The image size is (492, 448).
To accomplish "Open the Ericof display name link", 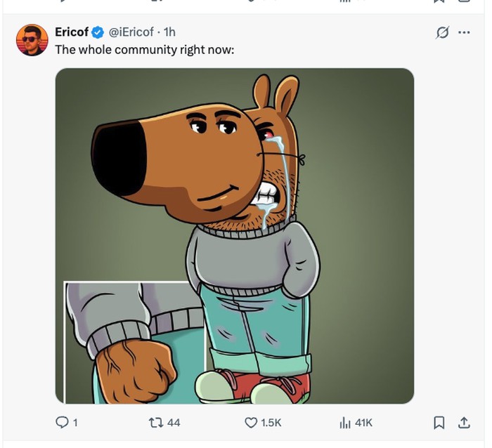I will (71, 32).
